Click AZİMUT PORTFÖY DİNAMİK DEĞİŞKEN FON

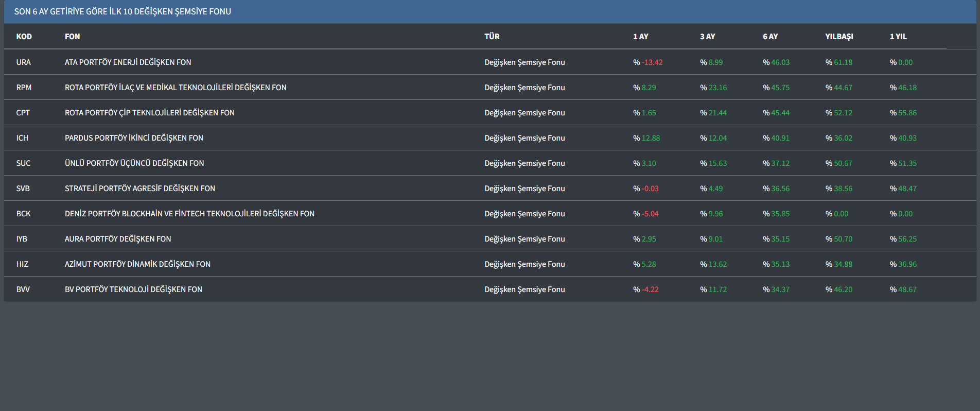click(x=137, y=264)
